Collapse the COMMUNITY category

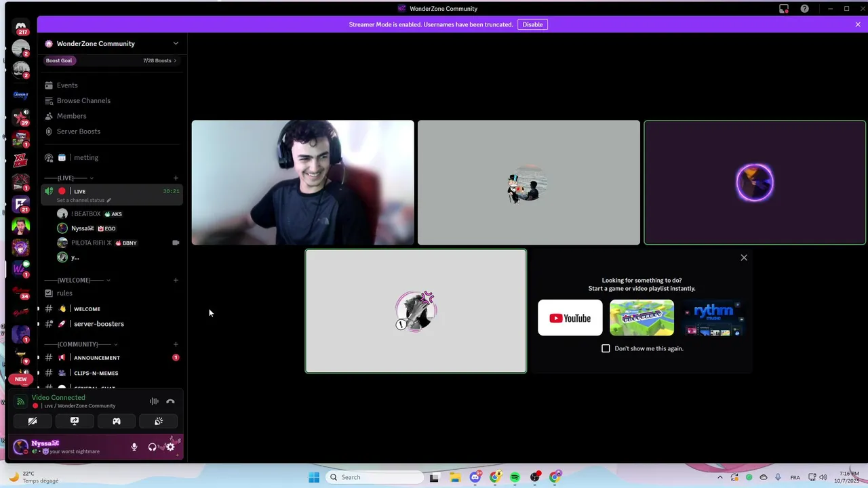(81, 344)
